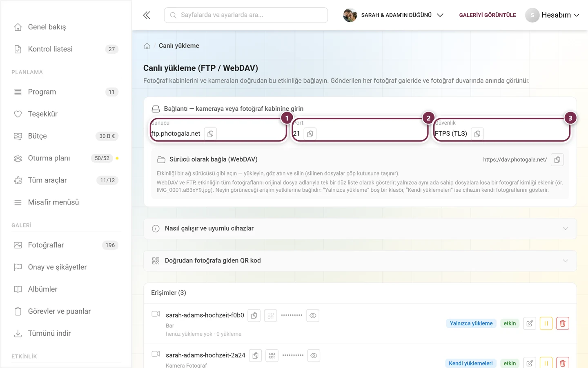Screen dimensions: 588x368
Task: Open Teşekkür in the sidebar
Action: pyautogui.click(x=66, y=114)
